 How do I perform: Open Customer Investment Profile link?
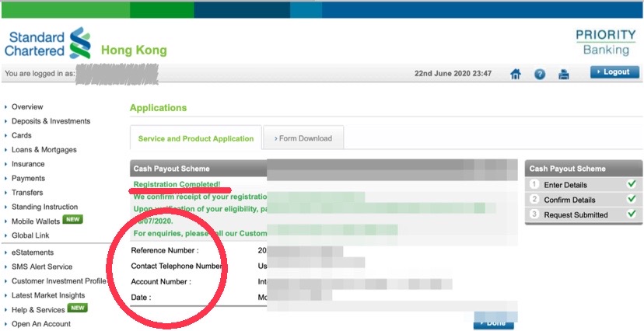[58, 280]
